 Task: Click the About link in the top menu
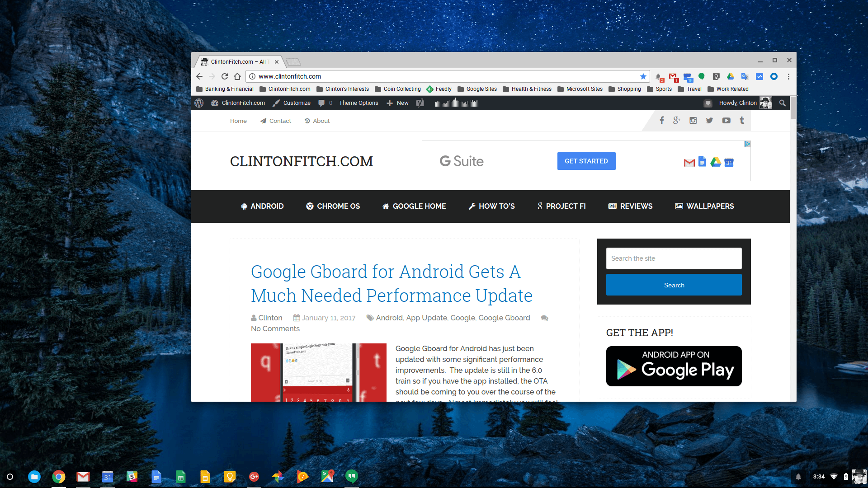pyautogui.click(x=317, y=121)
